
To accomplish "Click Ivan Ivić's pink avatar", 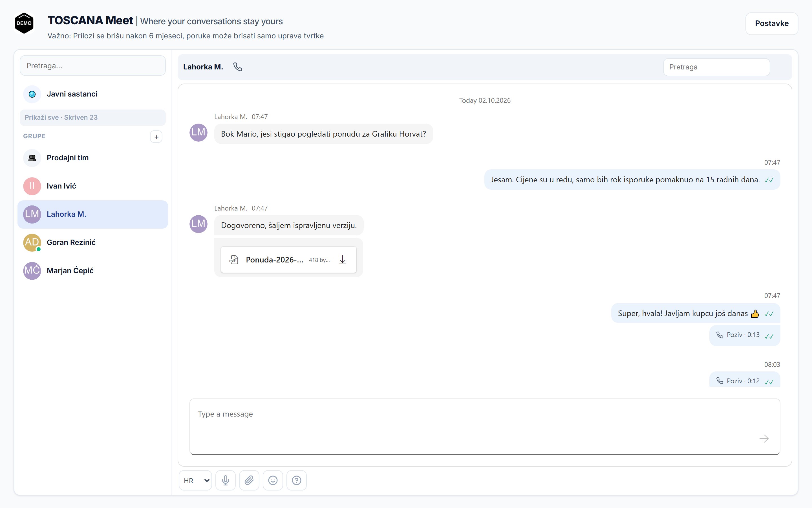I will [x=32, y=186].
